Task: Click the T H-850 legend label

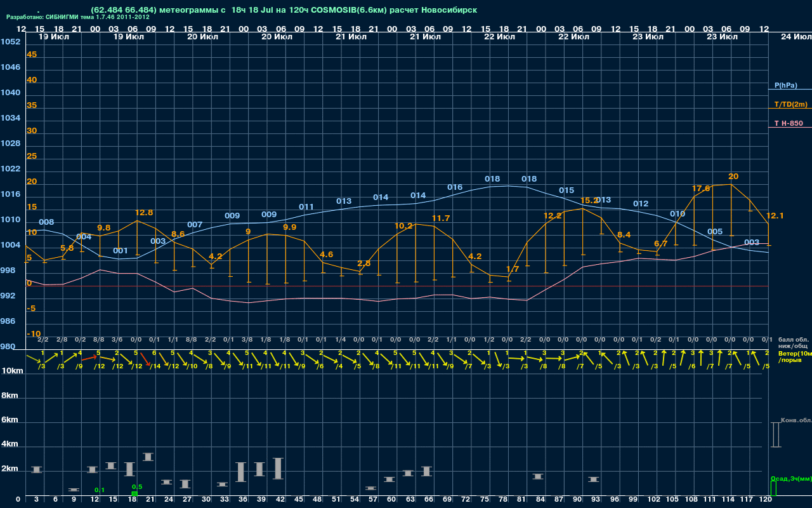Action: (x=788, y=123)
